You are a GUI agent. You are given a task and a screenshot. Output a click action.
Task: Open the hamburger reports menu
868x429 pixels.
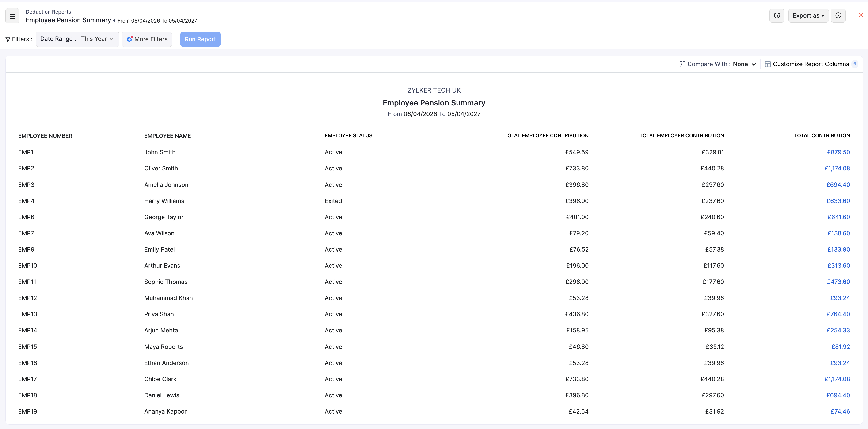coord(12,16)
